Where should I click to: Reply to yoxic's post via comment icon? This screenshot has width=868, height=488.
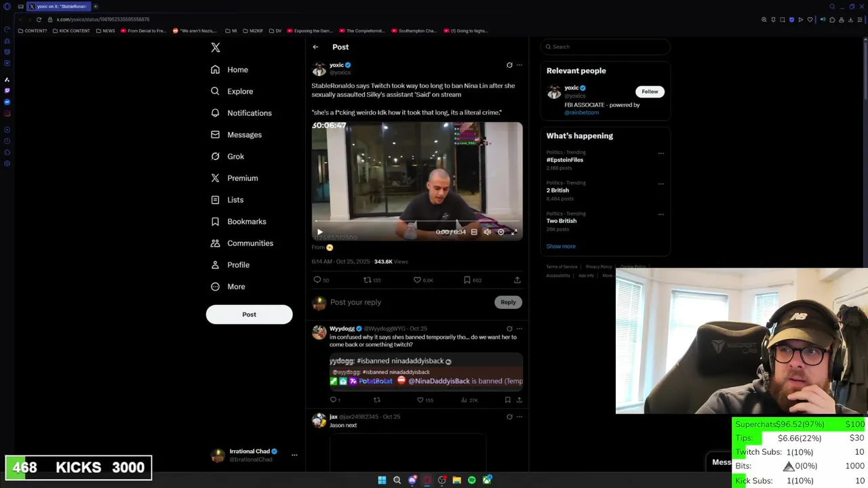point(317,280)
